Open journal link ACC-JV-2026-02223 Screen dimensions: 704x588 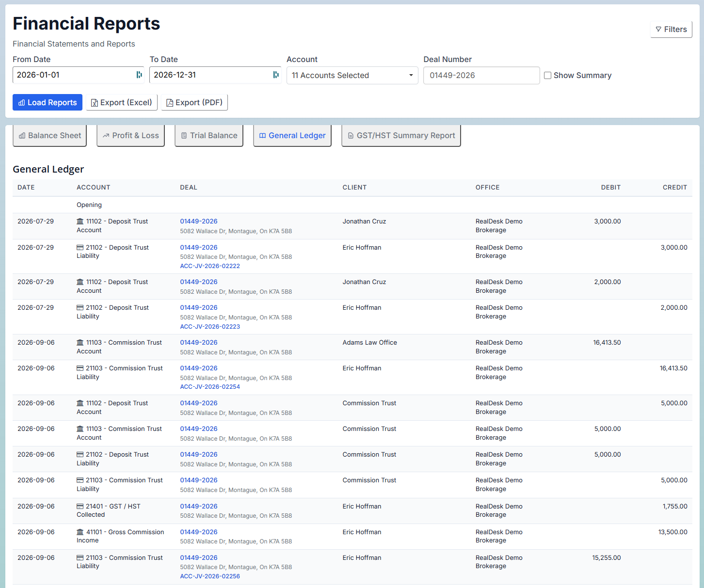[x=210, y=327]
